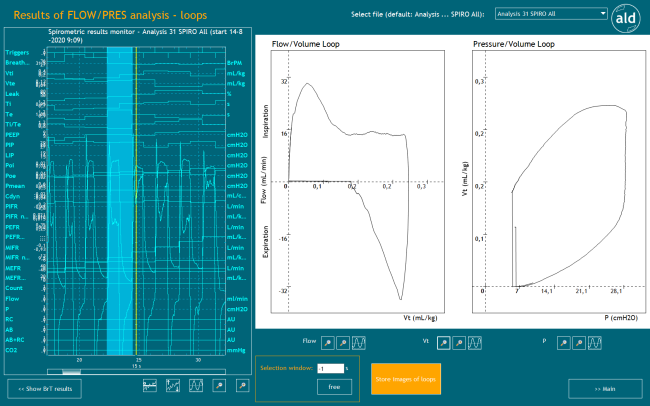Click the yellow cursor line in the monitor

pos(135,200)
